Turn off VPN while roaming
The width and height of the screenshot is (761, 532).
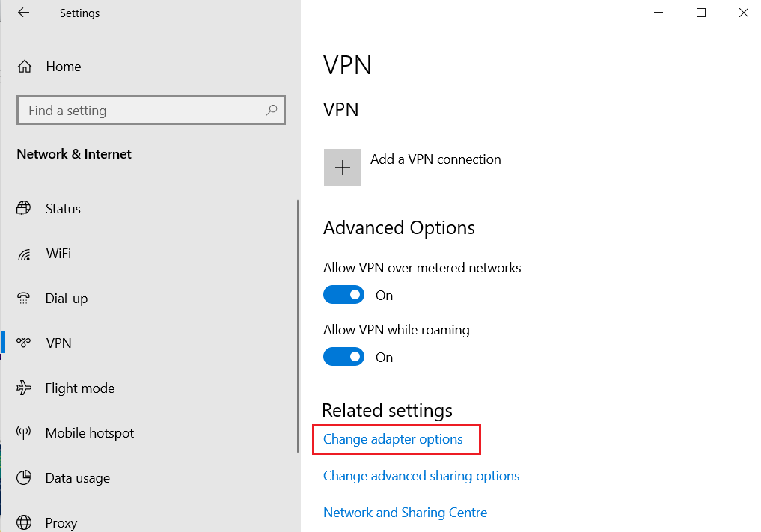click(343, 356)
